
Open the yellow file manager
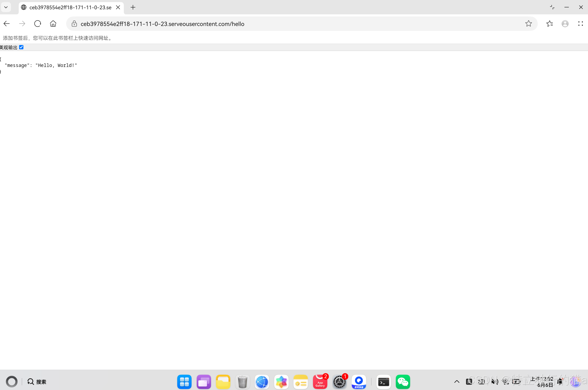pyautogui.click(x=223, y=381)
